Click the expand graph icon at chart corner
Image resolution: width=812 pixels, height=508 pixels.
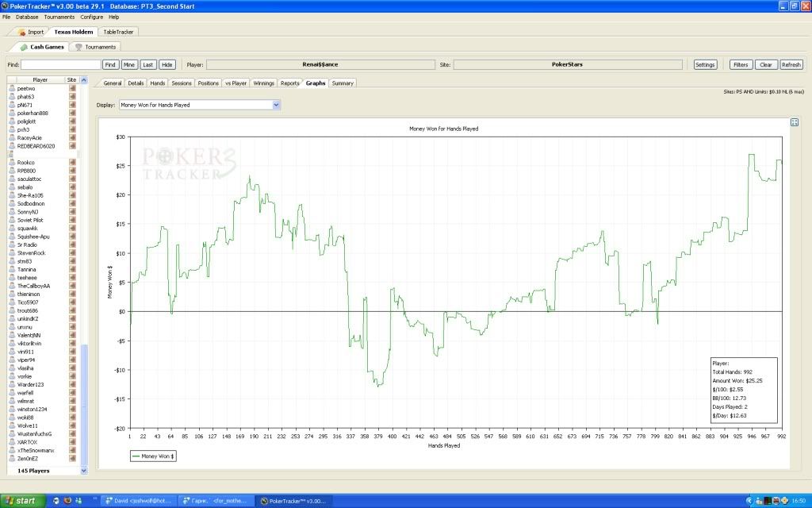click(x=794, y=122)
